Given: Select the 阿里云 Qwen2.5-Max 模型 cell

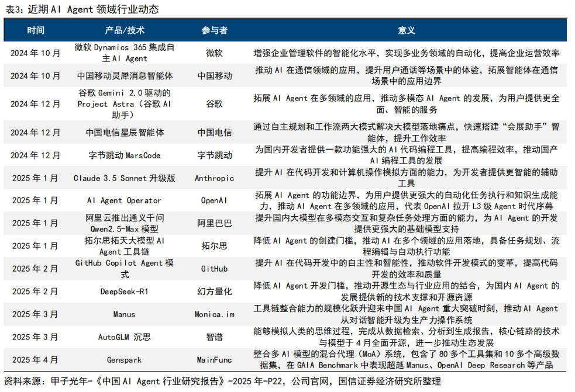Looking at the screenshot, I should (x=125, y=223).
